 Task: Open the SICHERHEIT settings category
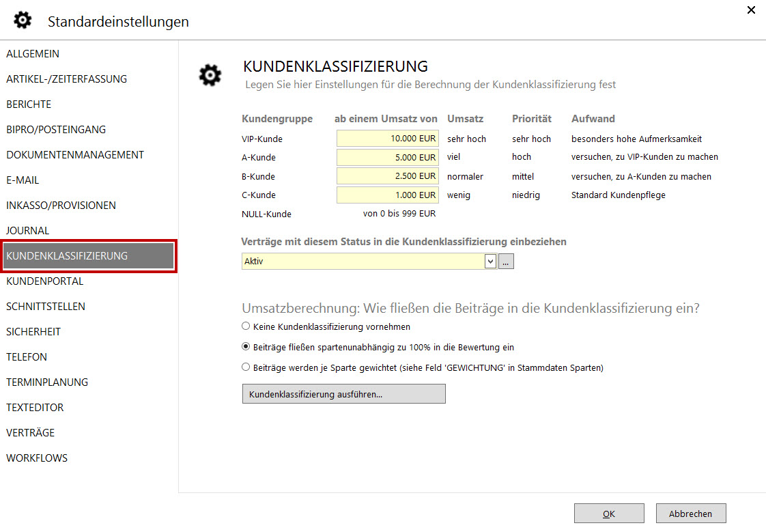[x=33, y=332]
